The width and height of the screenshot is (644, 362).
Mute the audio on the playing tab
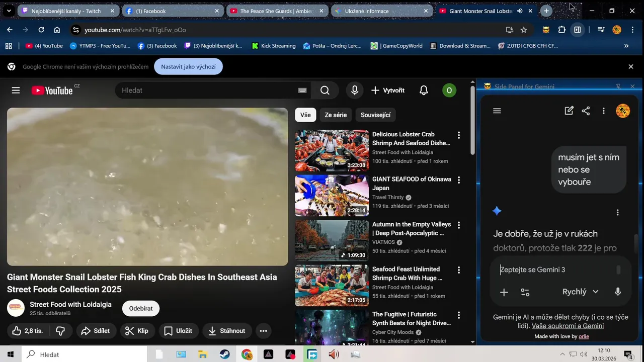coord(520,11)
